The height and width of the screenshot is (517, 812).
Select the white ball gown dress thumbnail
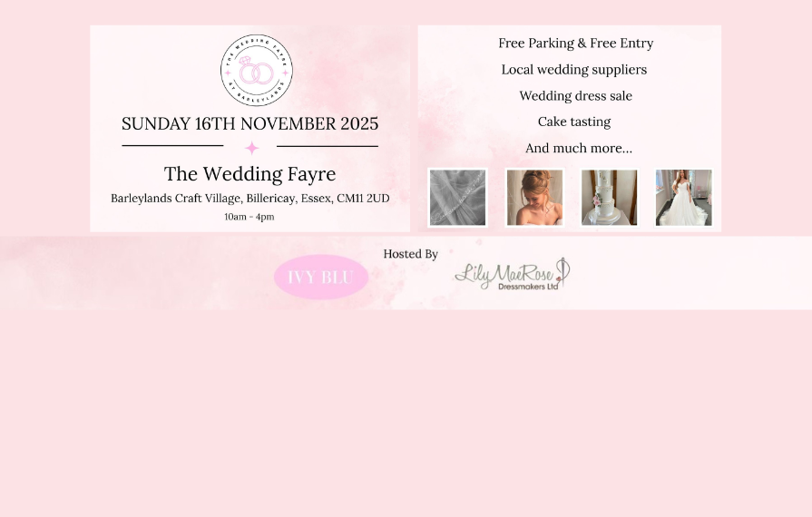(x=683, y=197)
